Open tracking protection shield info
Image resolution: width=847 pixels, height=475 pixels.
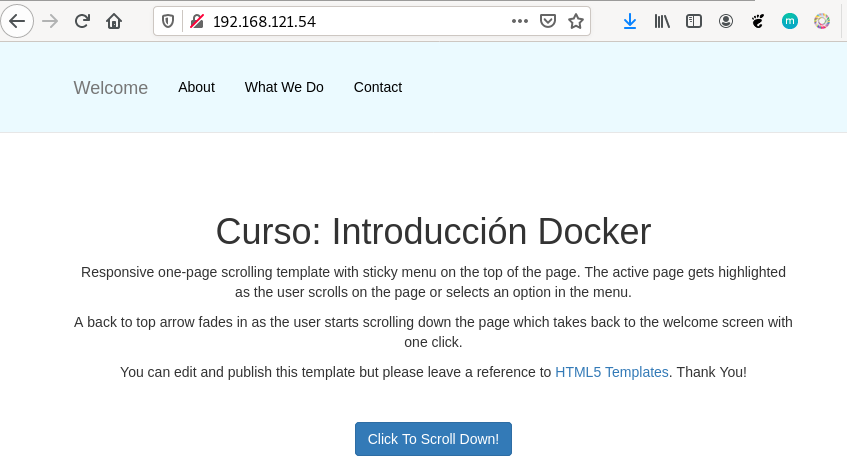click(x=168, y=21)
